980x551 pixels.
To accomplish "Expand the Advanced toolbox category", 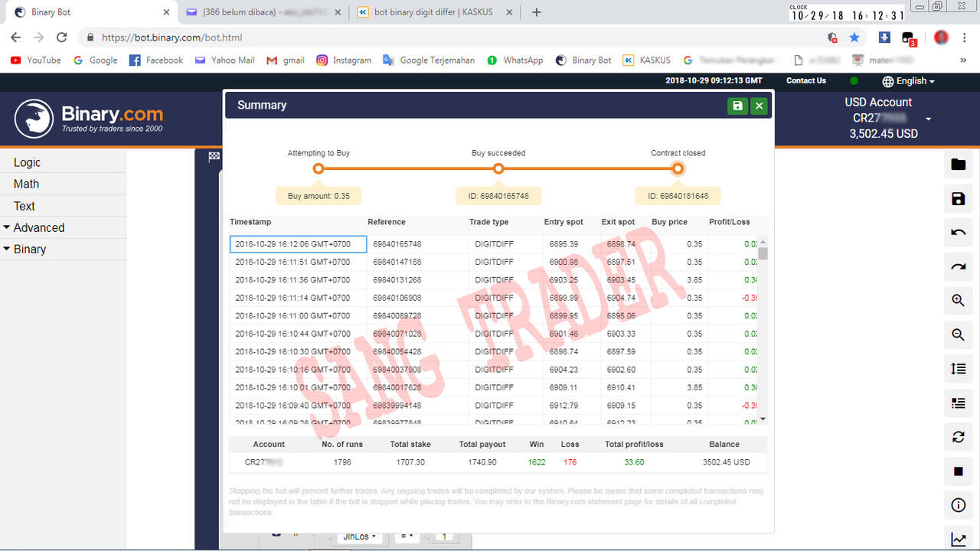I will coord(63,227).
